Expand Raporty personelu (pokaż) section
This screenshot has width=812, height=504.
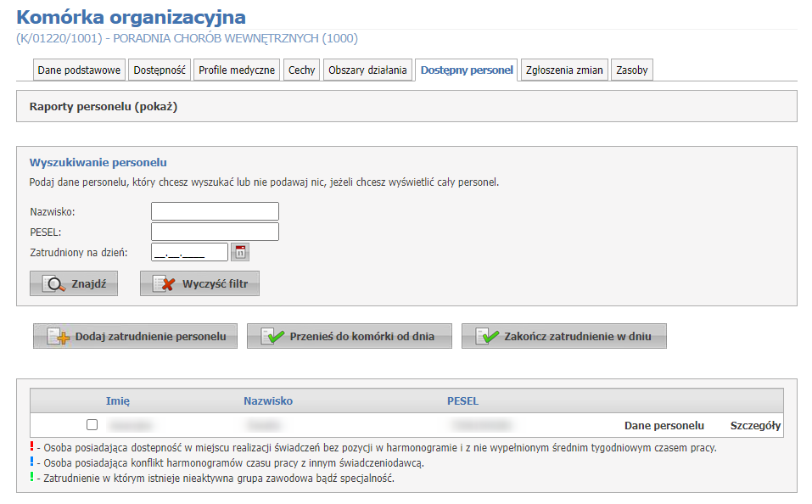coord(104,107)
